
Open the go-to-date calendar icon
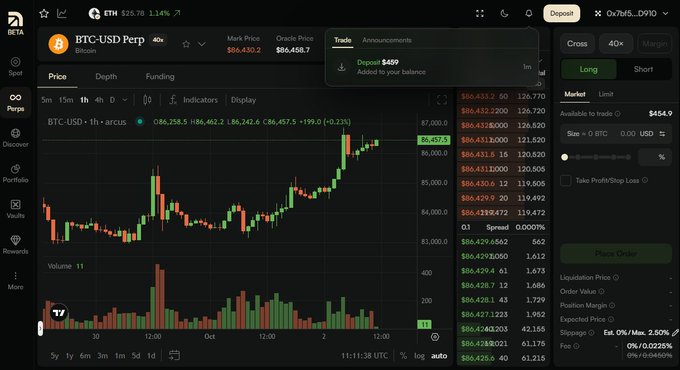(x=174, y=356)
